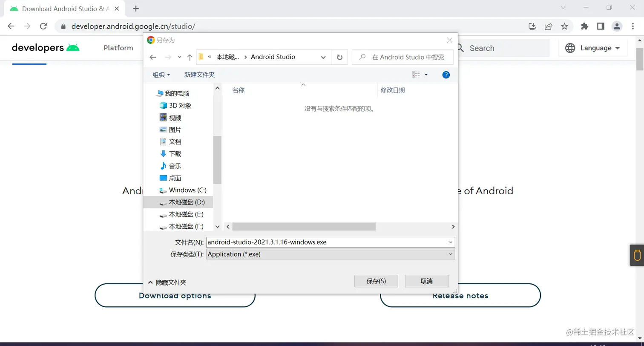The height and width of the screenshot is (346, 644).
Task: Select 本地磁盘 (D:) drive
Action: [178, 202]
